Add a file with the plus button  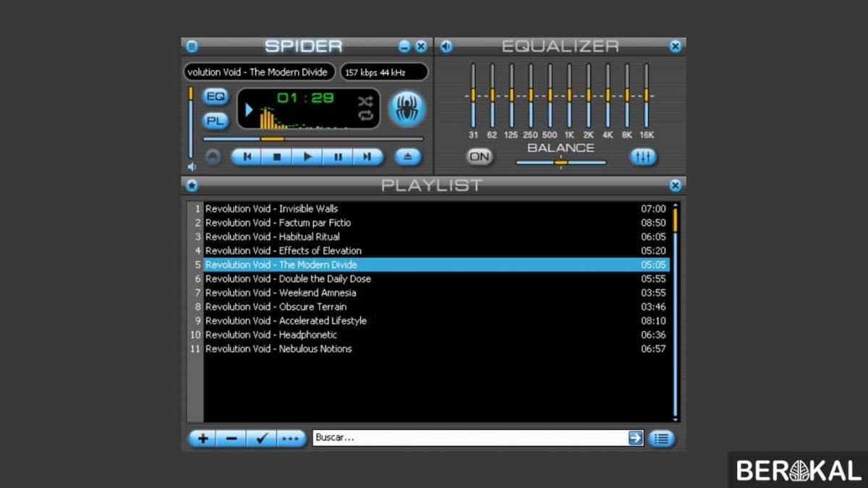click(x=203, y=438)
